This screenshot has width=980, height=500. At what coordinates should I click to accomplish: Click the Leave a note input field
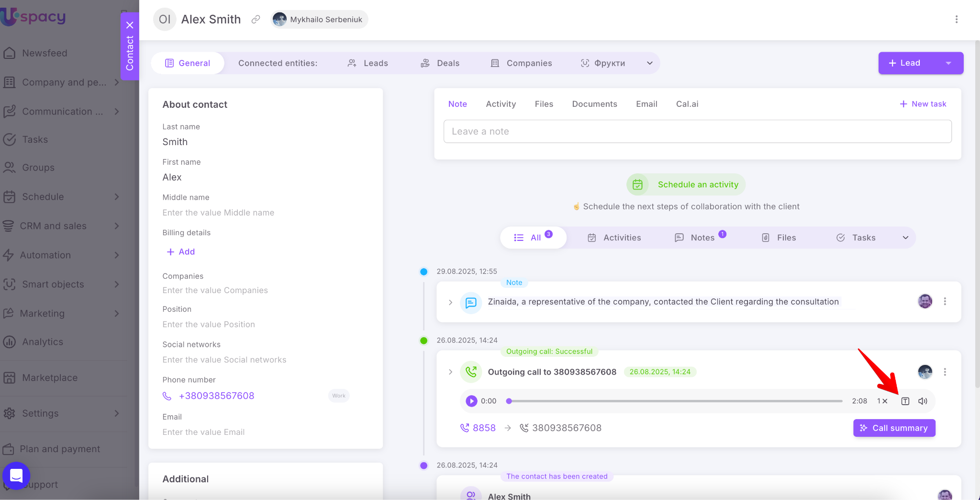click(x=697, y=132)
